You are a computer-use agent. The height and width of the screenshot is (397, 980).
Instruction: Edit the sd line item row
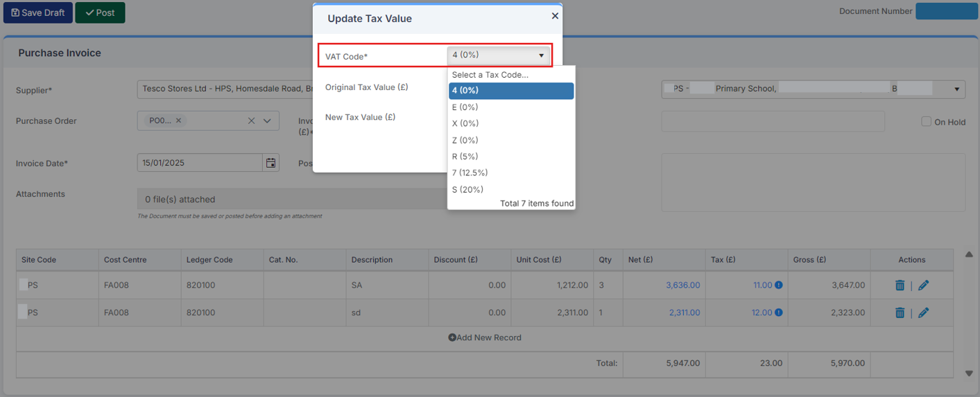tap(923, 312)
